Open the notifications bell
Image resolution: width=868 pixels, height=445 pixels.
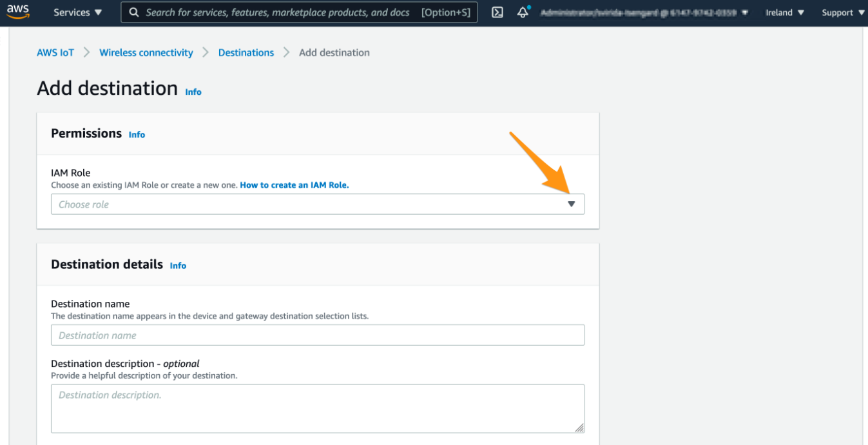(523, 12)
